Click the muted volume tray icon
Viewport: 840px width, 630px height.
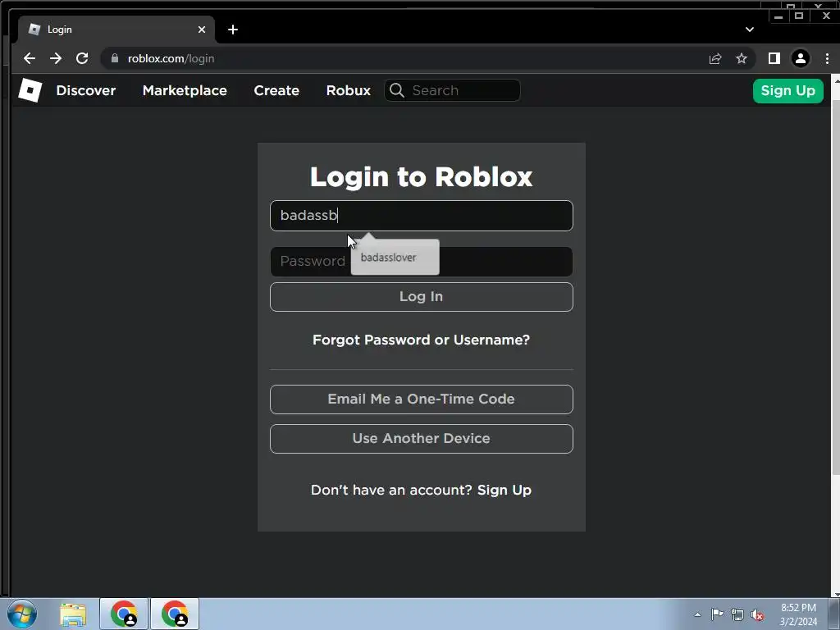pos(757,614)
